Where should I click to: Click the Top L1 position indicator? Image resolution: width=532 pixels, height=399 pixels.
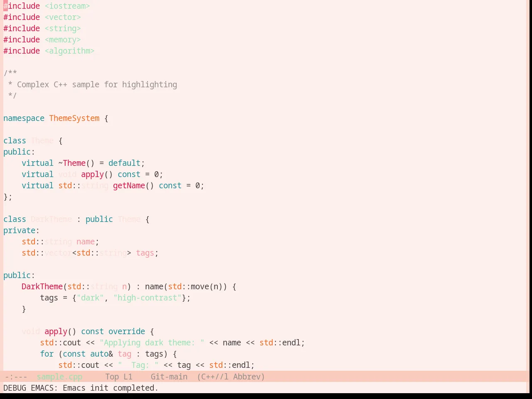click(119, 377)
